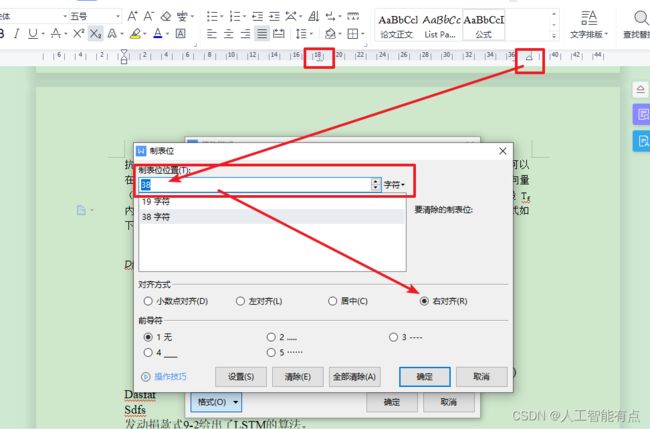Click the bullet list icon
This screenshot has height=429, width=650.
click(x=212, y=16)
